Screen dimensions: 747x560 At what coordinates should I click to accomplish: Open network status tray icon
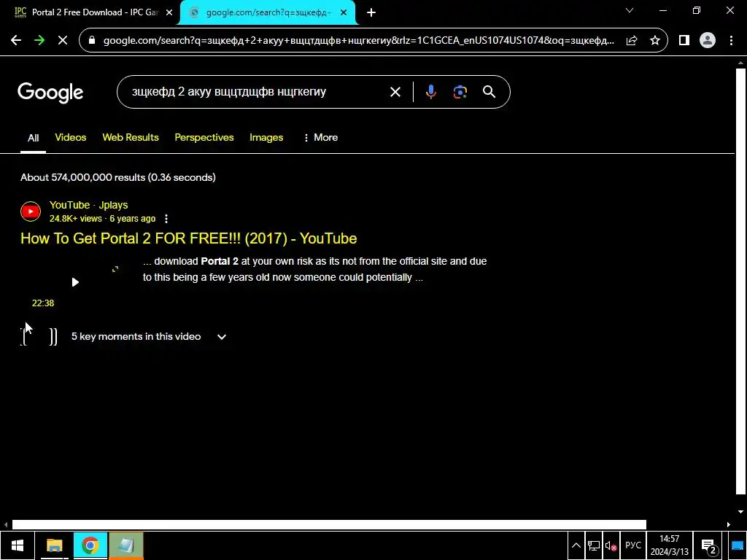[594, 545]
